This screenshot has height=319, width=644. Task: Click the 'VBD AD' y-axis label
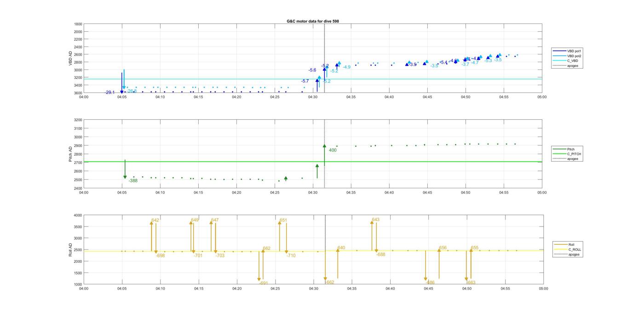(x=71, y=58)
